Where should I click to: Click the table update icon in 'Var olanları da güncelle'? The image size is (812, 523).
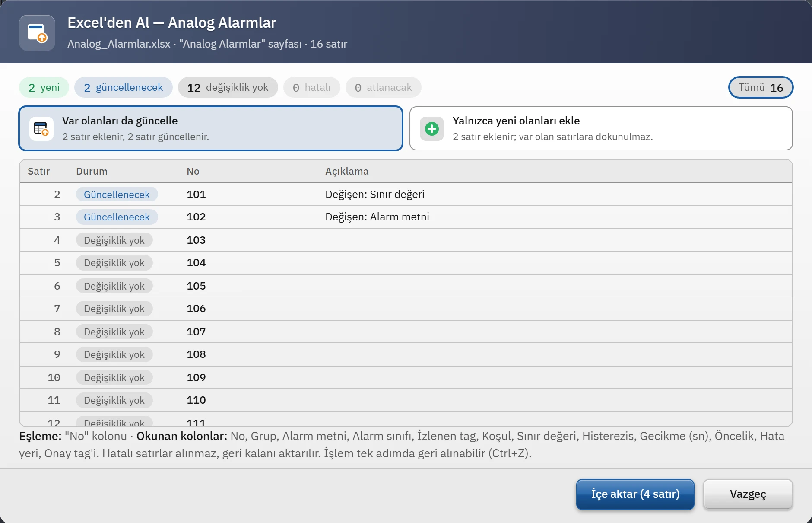point(41,129)
